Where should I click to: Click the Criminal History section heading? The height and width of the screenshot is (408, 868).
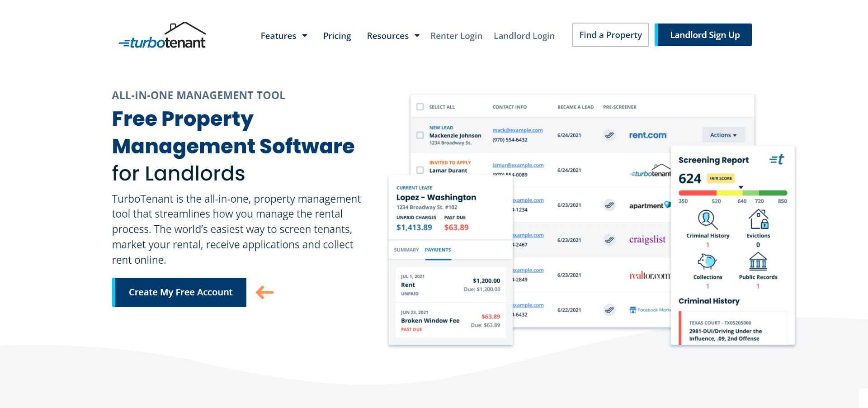(x=709, y=301)
